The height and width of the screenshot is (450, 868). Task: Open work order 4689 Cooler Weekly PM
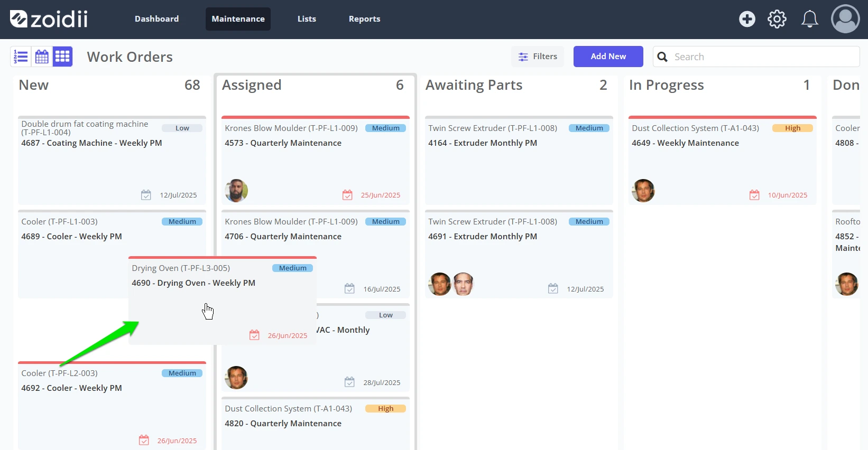tap(71, 237)
